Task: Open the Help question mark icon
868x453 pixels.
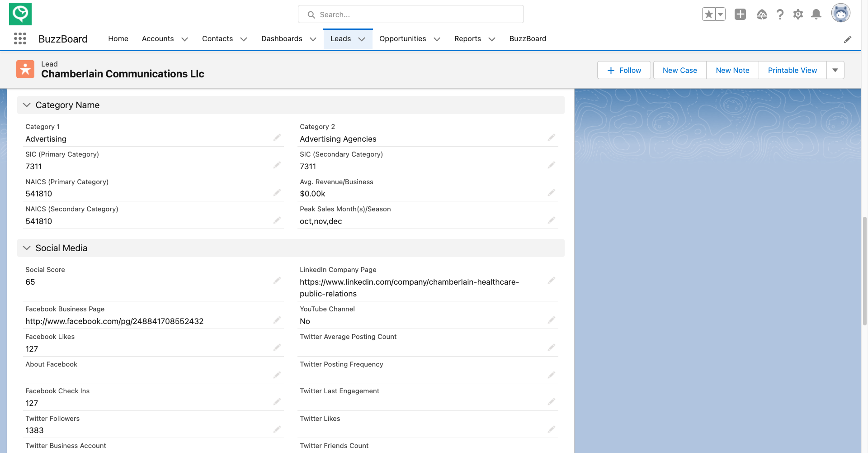Action: (780, 14)
